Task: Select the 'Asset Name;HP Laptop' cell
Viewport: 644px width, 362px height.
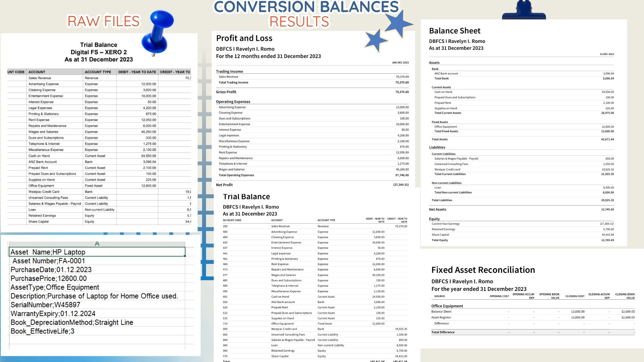Action: 97,252
